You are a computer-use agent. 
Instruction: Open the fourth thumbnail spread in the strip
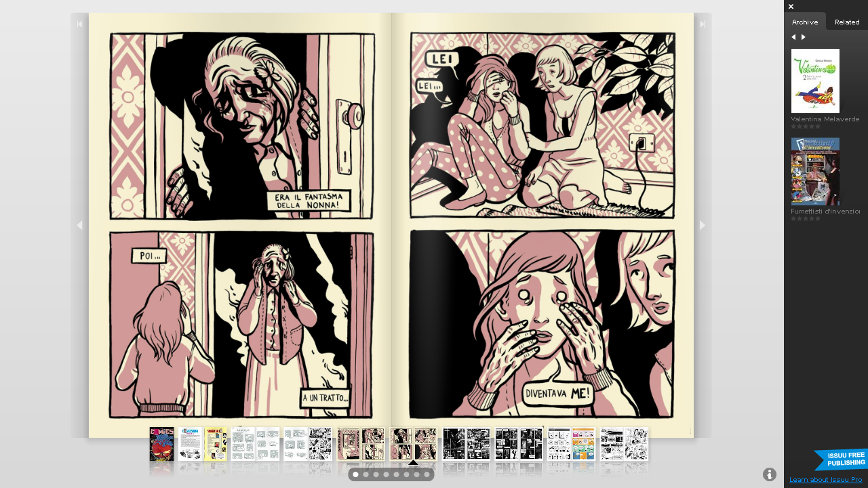(x=308, y=444)
